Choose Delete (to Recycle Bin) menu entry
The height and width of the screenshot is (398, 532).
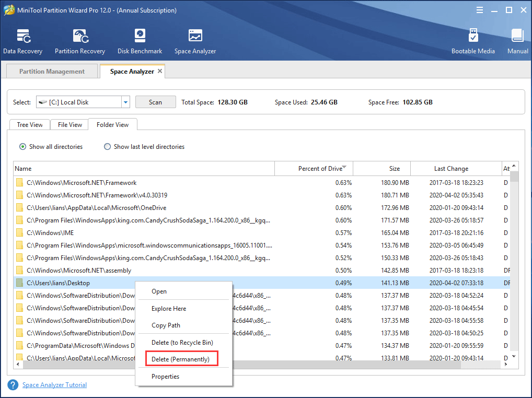183,343
